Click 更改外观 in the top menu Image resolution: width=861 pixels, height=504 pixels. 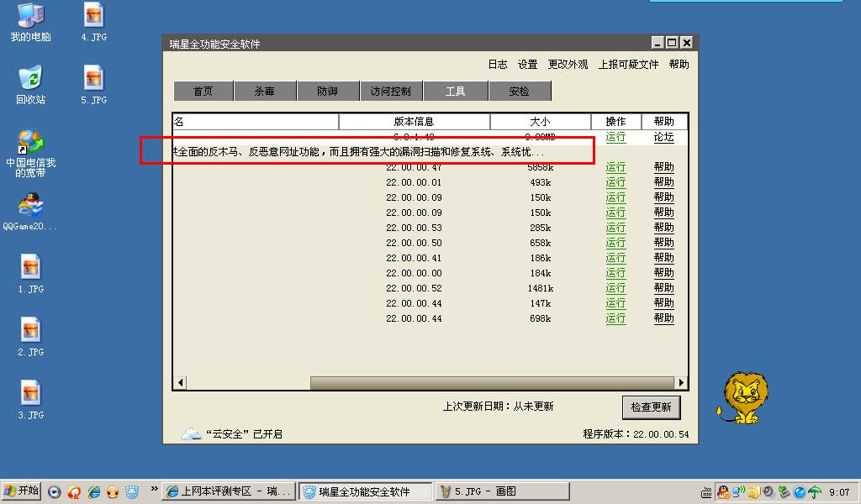click(568, 64)
